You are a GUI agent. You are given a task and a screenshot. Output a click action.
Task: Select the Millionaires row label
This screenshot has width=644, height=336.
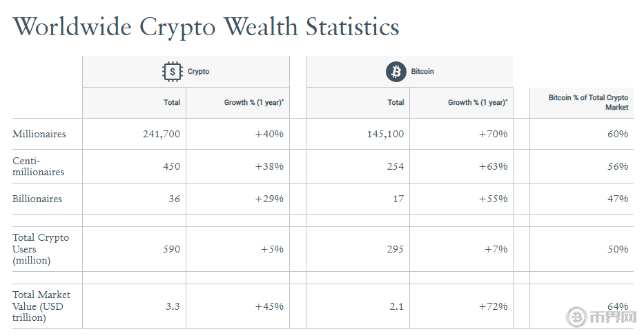click(x=39, y=134)
